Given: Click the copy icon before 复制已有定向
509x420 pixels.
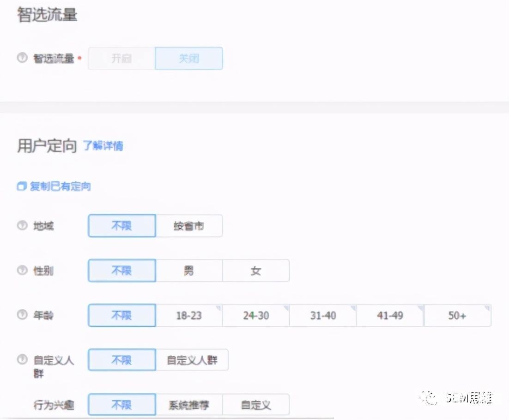Looking at the screenshot, I should [x=22, y=186].
